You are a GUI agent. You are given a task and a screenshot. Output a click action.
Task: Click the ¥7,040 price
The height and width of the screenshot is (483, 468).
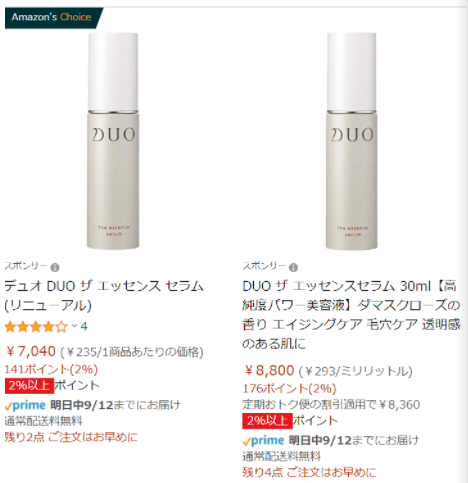click(31, 351)
